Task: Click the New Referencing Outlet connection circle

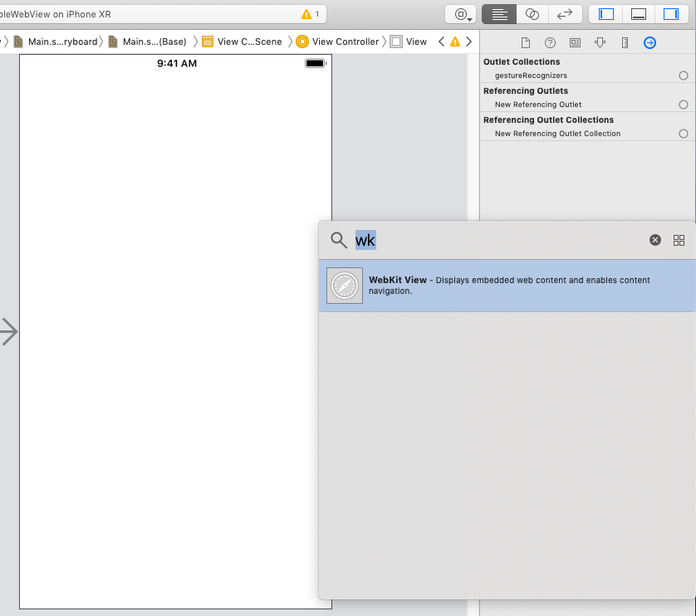Action: 683,105
